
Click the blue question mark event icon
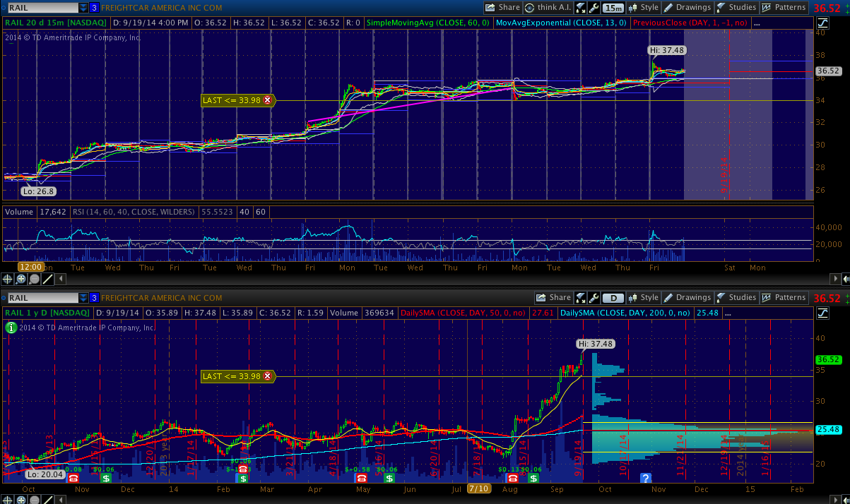(645, 478)
